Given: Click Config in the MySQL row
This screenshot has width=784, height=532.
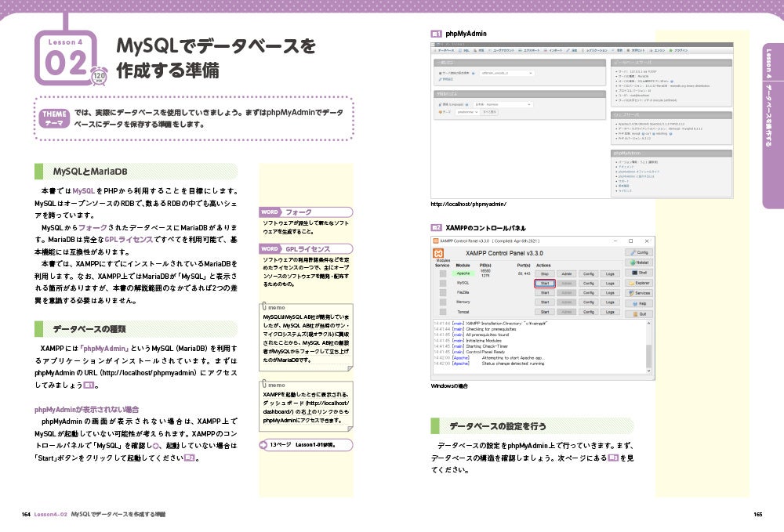Looking at the screenshot, I should tap(589, 283).
